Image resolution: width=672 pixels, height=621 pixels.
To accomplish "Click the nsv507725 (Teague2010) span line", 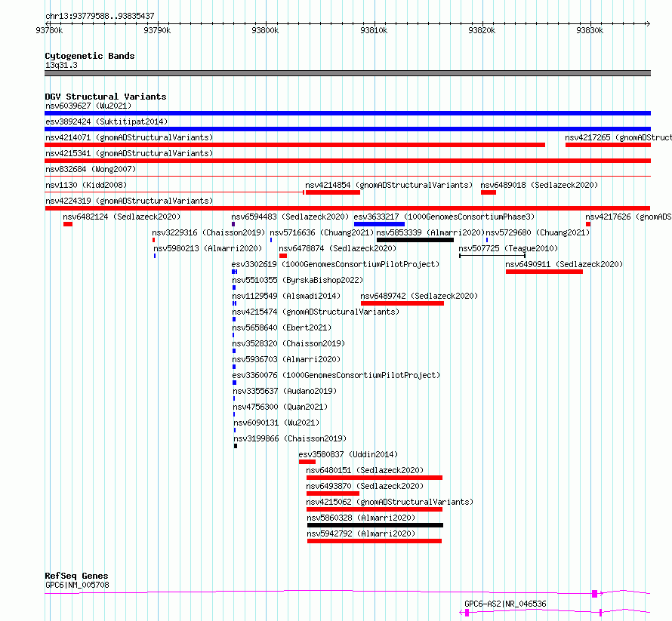I will pyautogui.click(x=492, y=256).
